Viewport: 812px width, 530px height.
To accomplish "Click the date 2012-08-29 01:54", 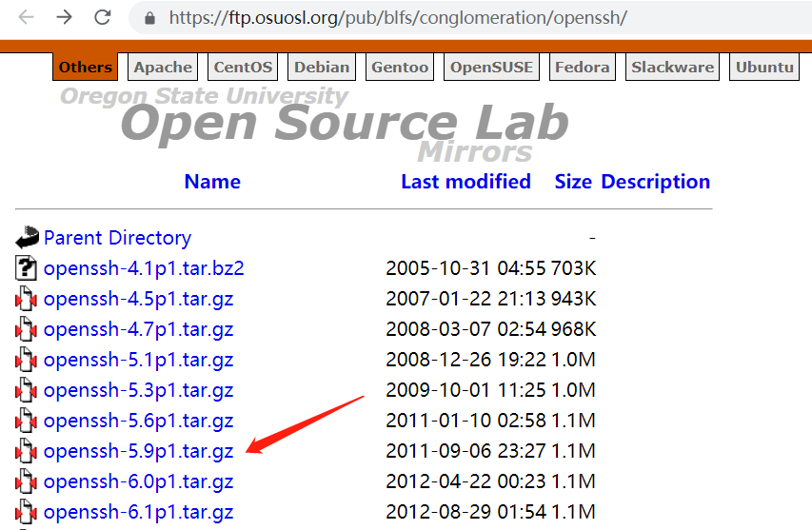I will pos(465,513).
